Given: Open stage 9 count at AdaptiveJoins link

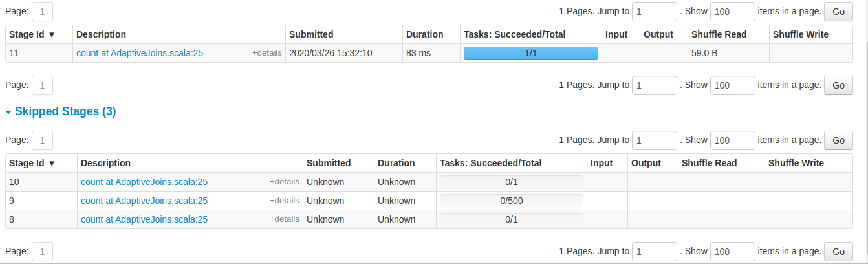Looking at the screenshot, I should (144, 201).
